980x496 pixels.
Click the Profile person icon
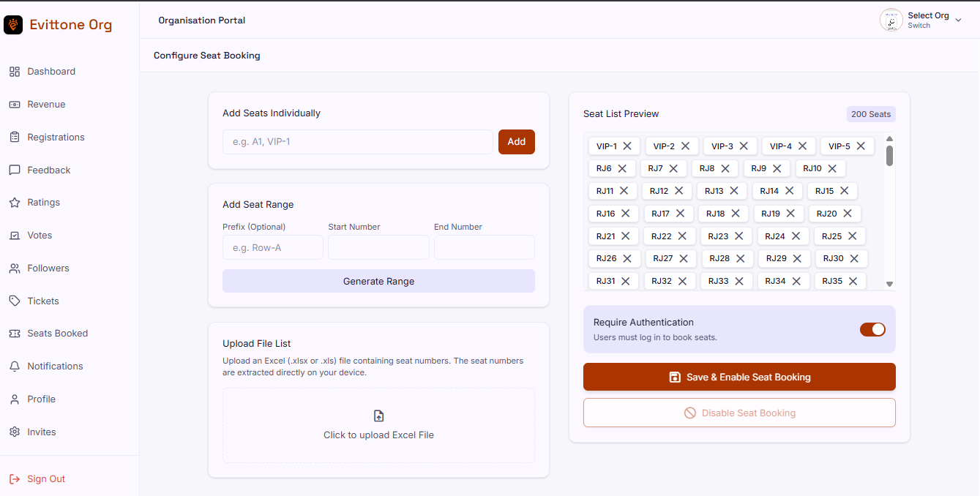(15, 399)
